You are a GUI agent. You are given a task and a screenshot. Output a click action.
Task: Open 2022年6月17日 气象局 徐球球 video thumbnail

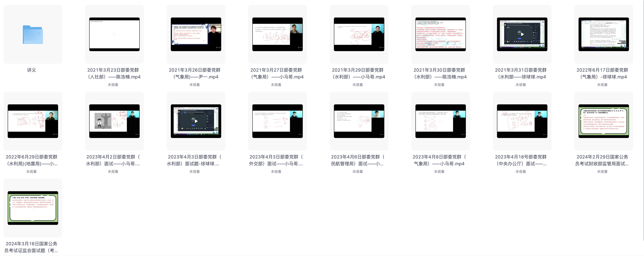coord(603,34)
